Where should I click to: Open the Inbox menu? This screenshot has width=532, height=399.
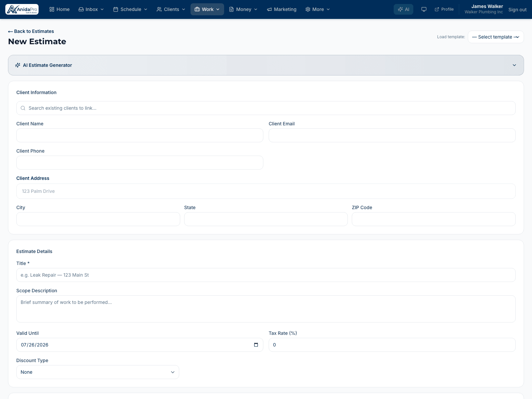coord(91,9)
